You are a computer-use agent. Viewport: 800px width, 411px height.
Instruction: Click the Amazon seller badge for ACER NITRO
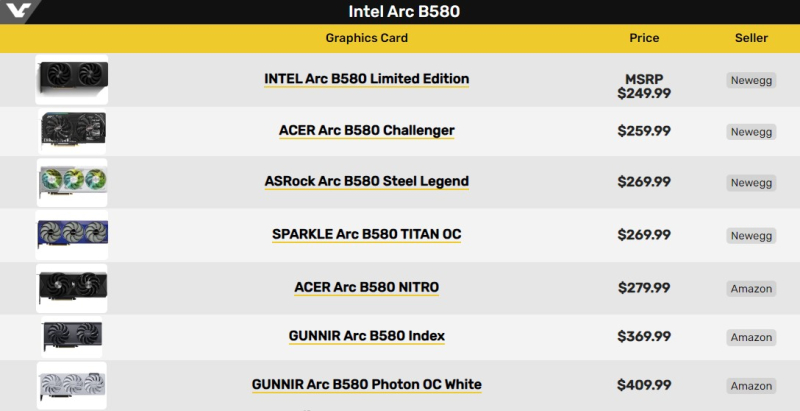(751, 289)
